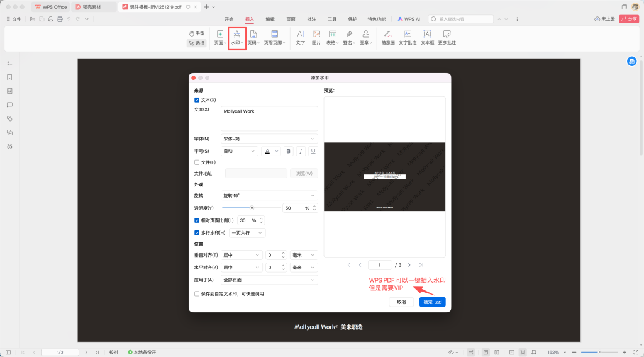Viewport: 644px width, 357px height.
Task: Toggle bold button in watermark dialog
Action: [288, 151]
